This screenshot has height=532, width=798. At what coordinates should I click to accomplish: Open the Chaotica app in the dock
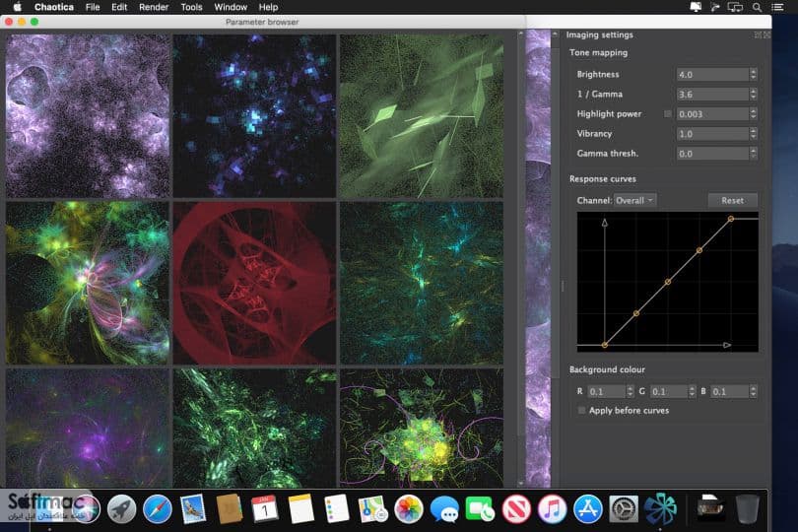click(x=660, y=508)
